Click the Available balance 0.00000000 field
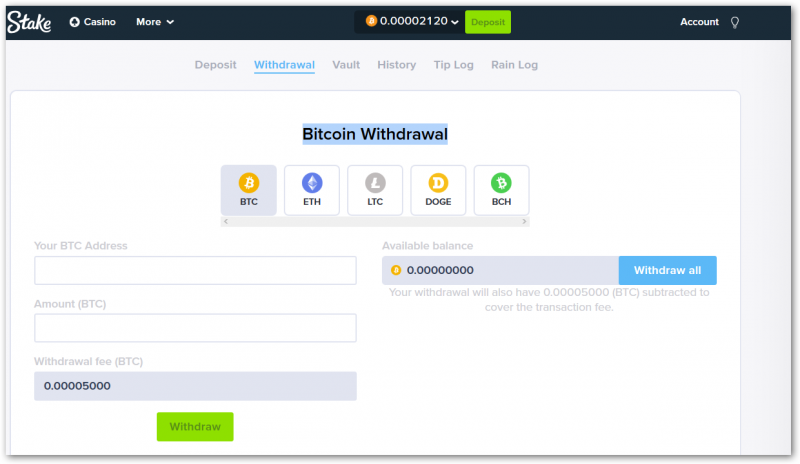 click(x=501, y=271)
